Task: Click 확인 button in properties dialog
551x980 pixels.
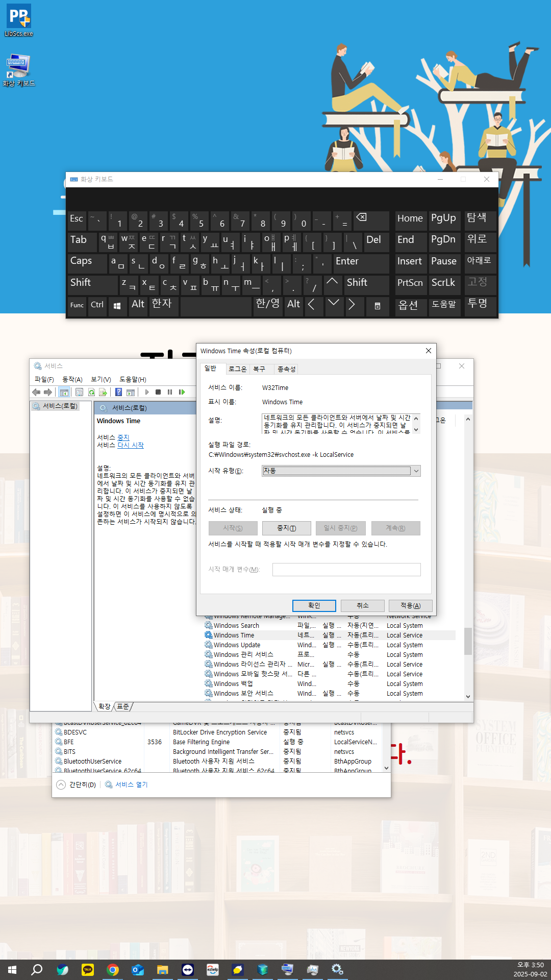Action: [x=314, y=605]
